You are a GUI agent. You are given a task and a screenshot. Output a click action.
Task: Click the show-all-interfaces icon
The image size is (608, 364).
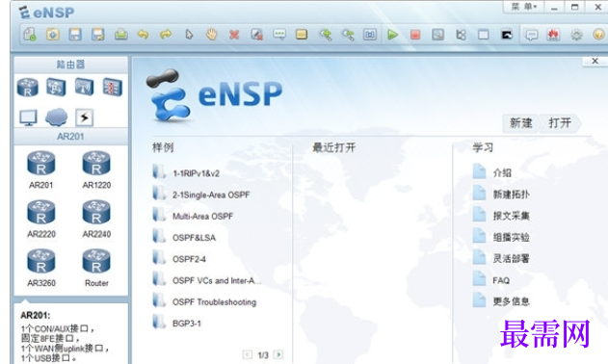coord(461,35)
